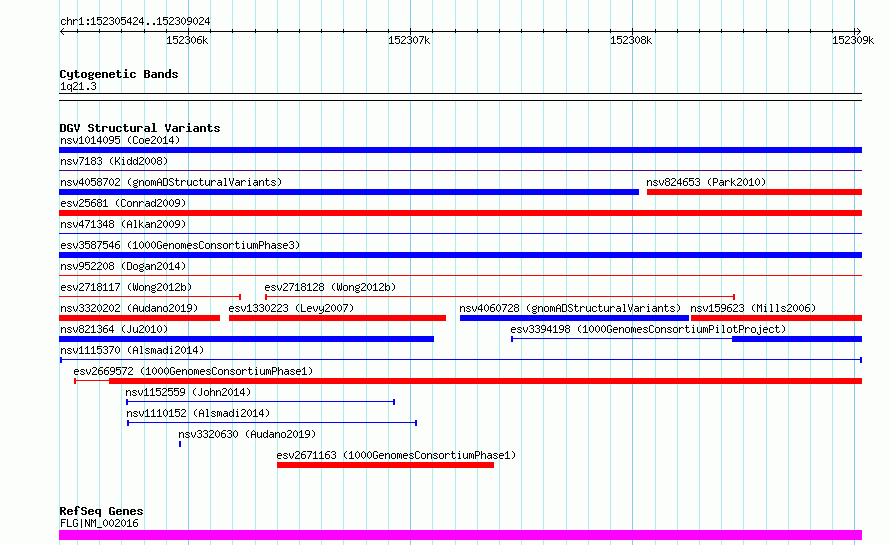Click the nsv3320202 (Audano2019) red bar
Viewport: 890px width, 545px height.
point(139,318)
